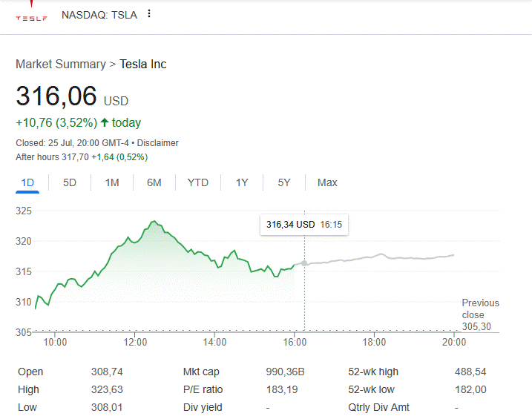Click the 12:00 time axis label
The width and height of the screenshot is (532, 419).
pos(135,342)
